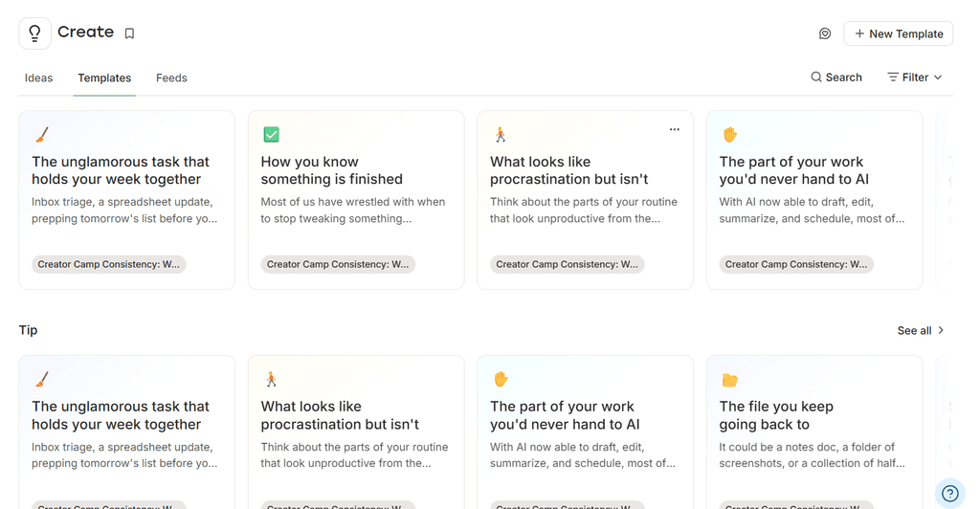Click the Tip section heading
This screenshot has height=509, width=980.
[28, 330]
